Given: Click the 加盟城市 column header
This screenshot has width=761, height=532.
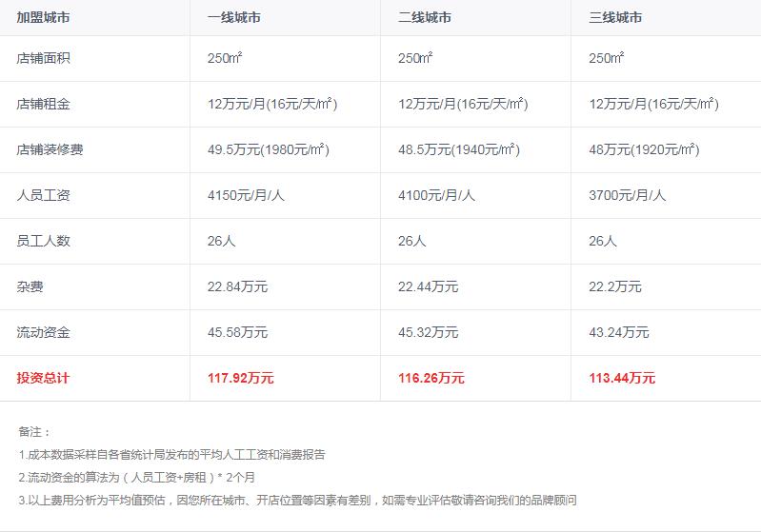Looking at the screenshot, I should (x=43, y=17).
